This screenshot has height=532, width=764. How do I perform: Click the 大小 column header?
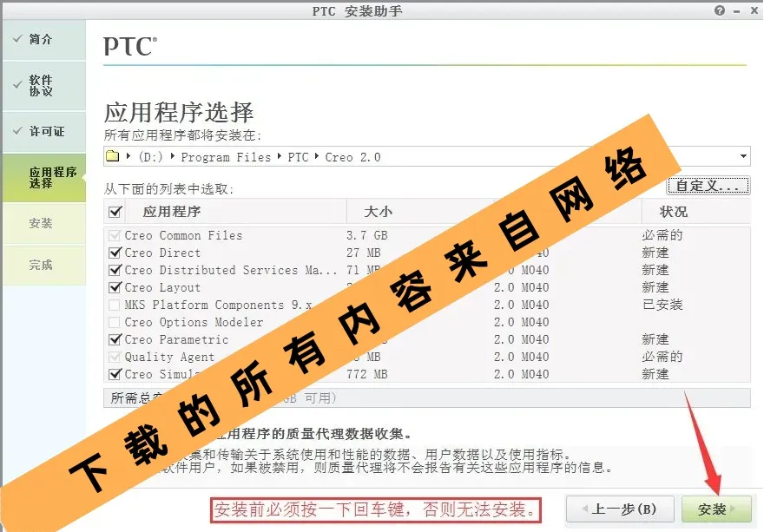tap(379, 212)
